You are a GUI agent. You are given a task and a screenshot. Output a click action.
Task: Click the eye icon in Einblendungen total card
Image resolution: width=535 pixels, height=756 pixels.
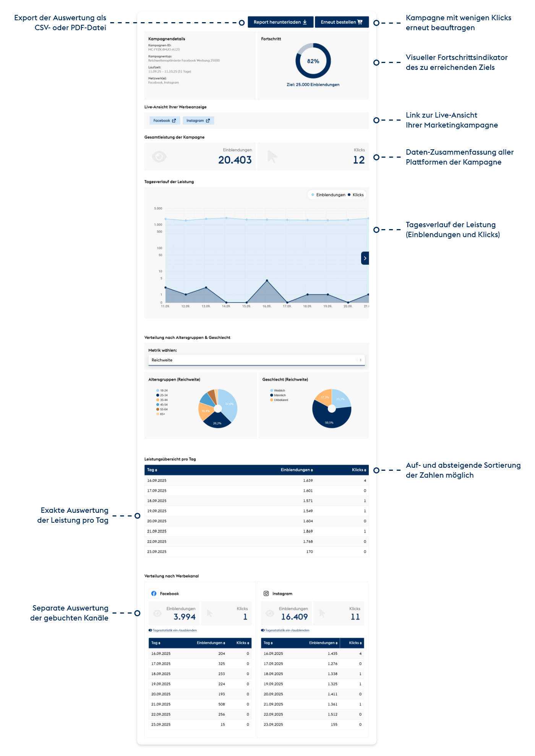[x=159, y=157]
